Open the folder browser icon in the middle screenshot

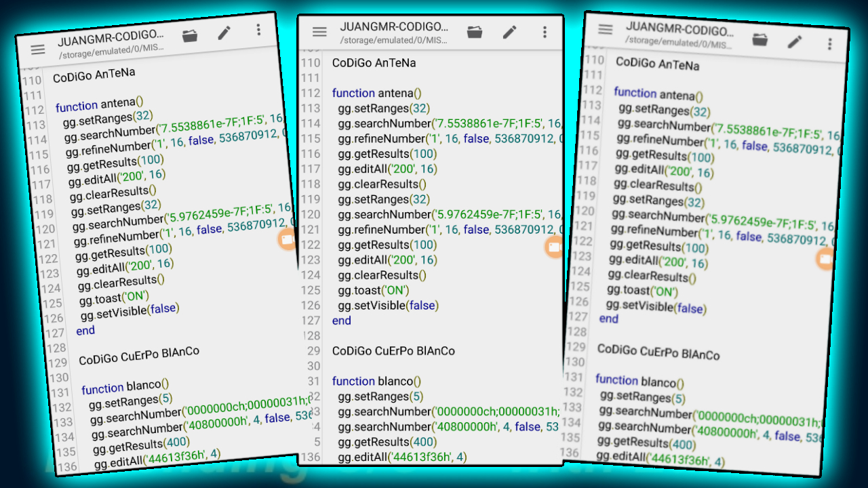tap(475, 31)
